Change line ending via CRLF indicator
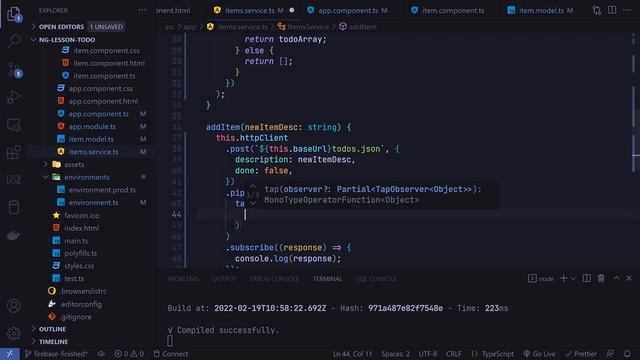The height and width of the screenshot is (360, 640). point(453,354)
